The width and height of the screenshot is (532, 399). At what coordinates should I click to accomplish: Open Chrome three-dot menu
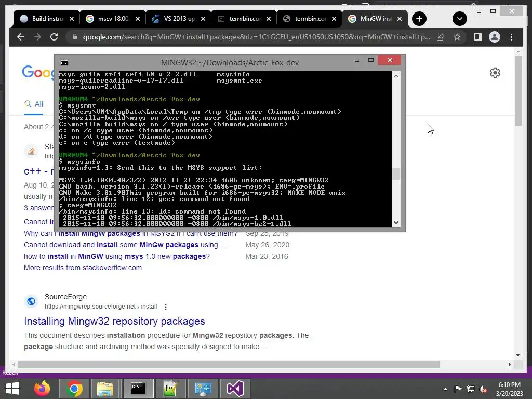coord(511,37)
